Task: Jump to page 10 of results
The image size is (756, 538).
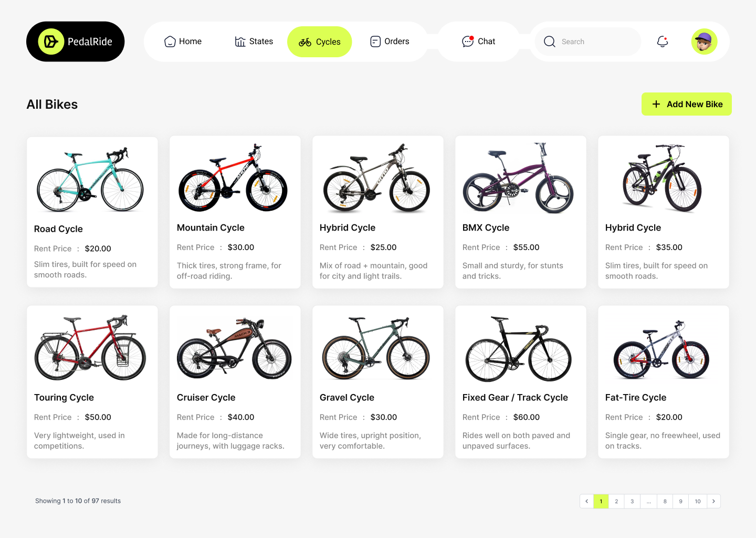Action: click(x=698, y=501)
